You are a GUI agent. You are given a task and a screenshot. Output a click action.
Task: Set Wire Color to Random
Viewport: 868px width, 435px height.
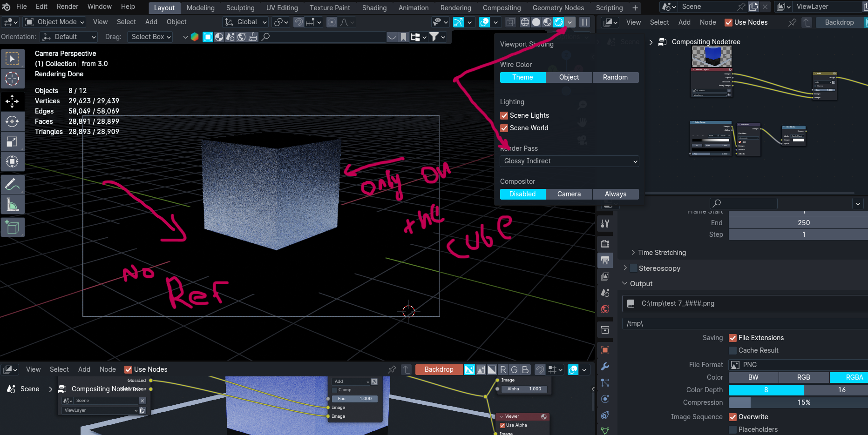(x=615, y=77)
